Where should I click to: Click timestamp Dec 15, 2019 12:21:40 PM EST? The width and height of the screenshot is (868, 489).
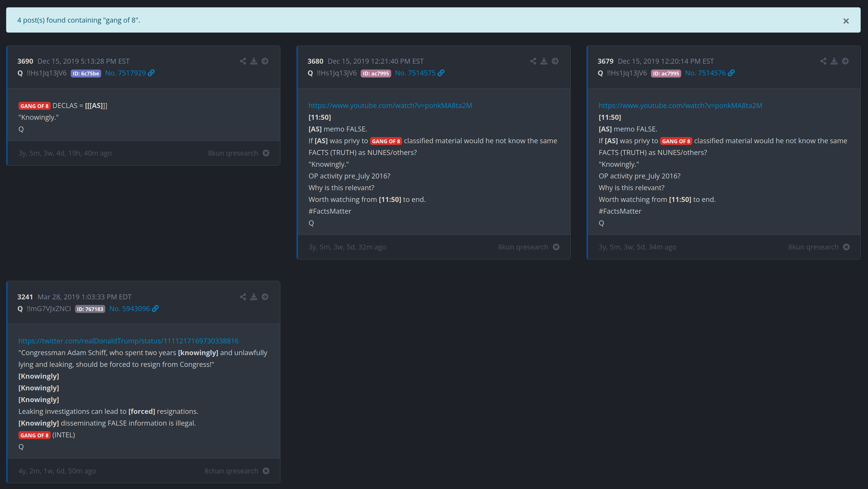pyautogui.click(x=376, y=61)
